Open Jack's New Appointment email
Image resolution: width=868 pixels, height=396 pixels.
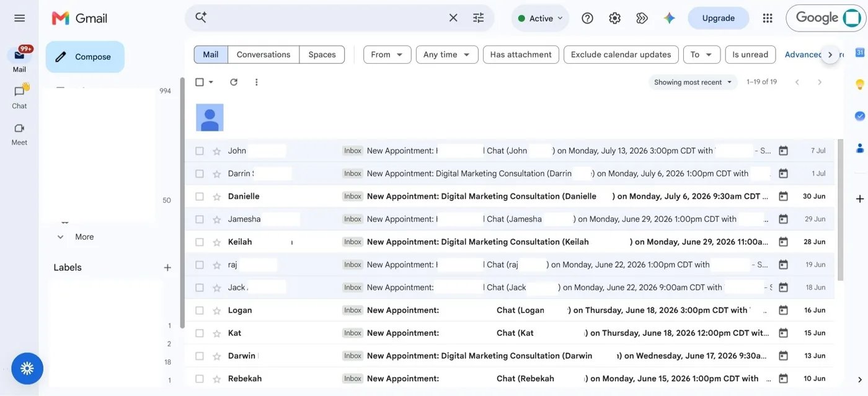pyautogui.click(x=510, y=288)
